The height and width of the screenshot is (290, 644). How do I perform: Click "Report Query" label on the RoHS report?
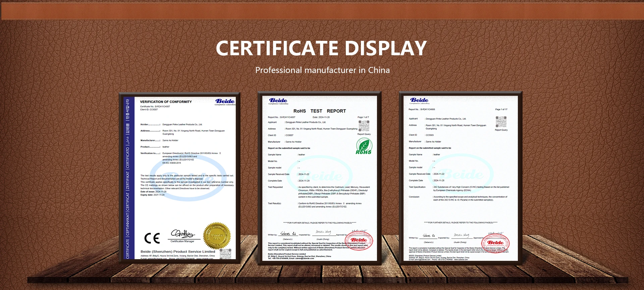[x=364, y=134]
